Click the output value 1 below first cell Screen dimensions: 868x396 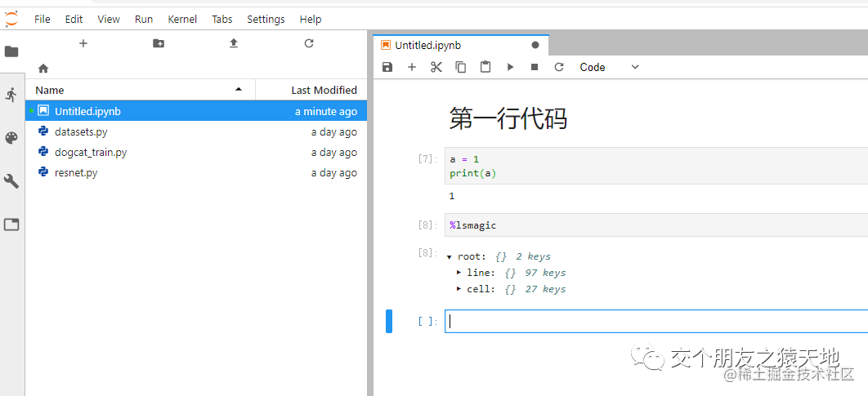pos(452,196)
